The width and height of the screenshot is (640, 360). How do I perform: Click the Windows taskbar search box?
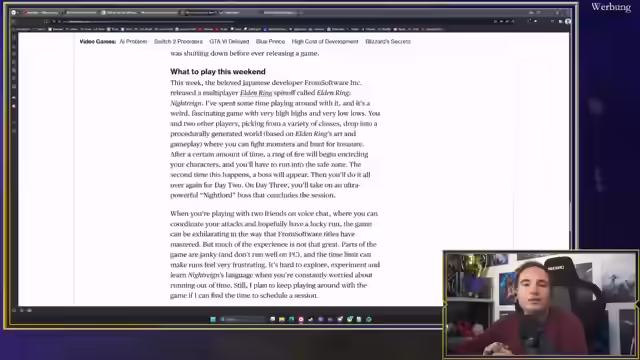click(242, 319)
